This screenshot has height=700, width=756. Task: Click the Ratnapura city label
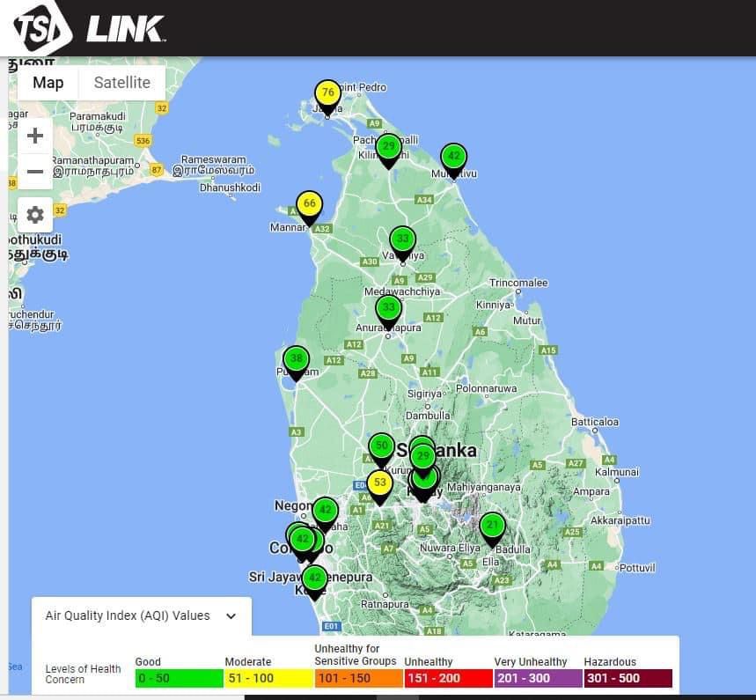click(x=385, y=604)
